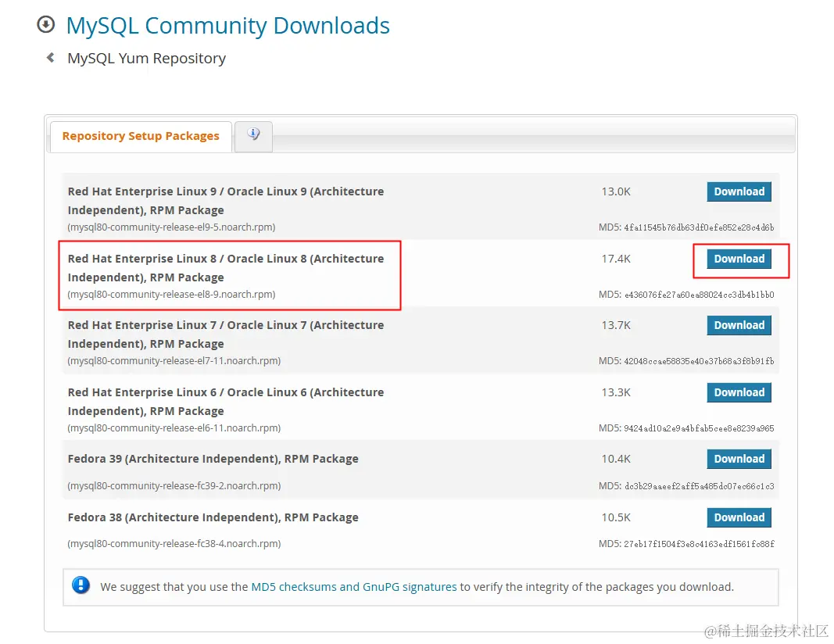Viewport: 834px width, 644px height.
Task: Click the 17.4K file size value
Action: click(x=616, y=259)
